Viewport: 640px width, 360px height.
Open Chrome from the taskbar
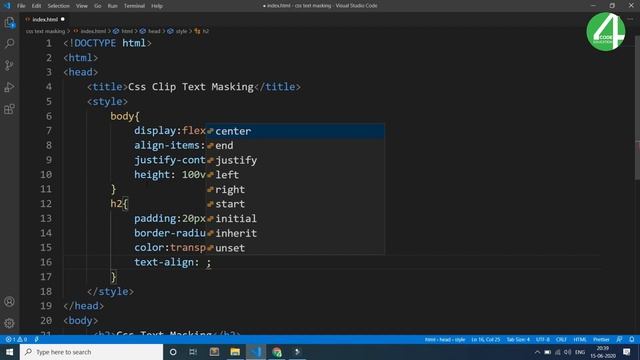tap(277, 352)
